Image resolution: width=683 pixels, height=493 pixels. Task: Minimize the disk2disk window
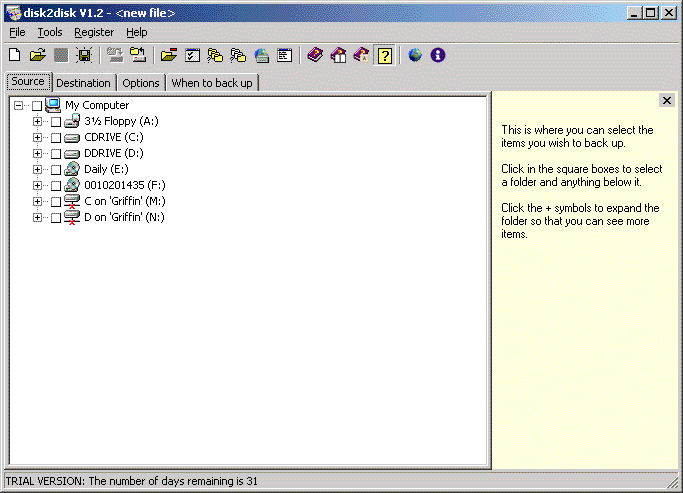634,13
